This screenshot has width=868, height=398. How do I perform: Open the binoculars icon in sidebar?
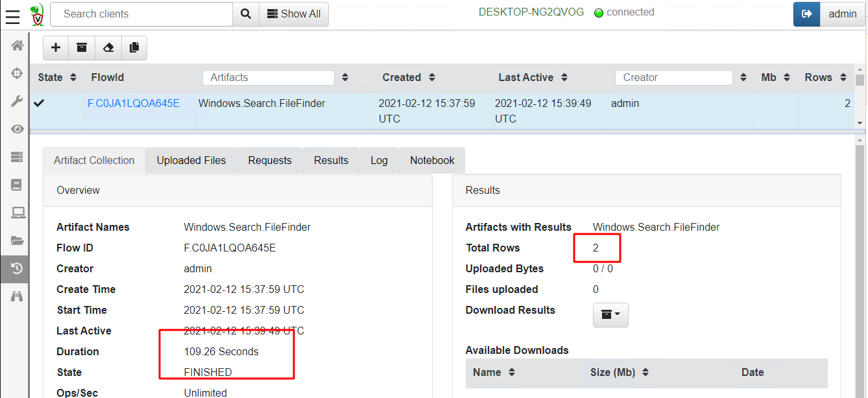coord(17,296)
